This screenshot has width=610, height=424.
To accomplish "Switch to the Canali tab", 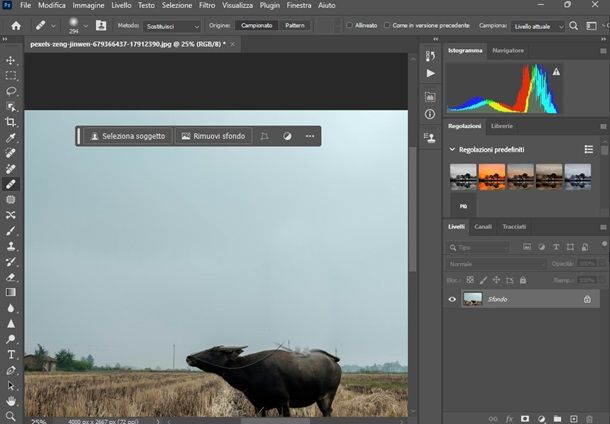I will 483,227.
